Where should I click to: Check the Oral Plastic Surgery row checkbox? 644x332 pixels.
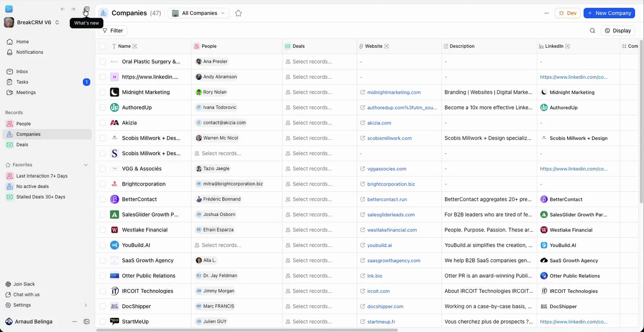coord(103,62)
